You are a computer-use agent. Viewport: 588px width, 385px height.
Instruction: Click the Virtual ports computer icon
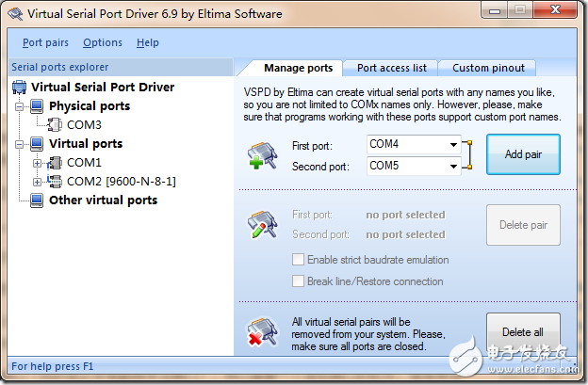click(37, 143)
